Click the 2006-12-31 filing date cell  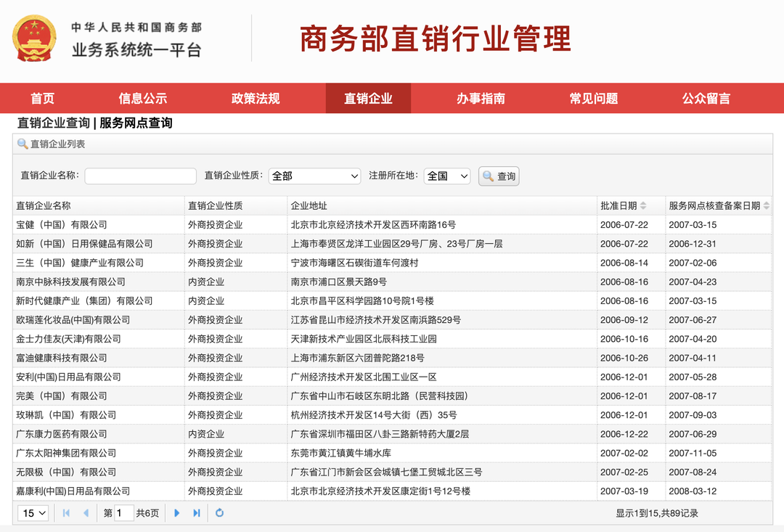(x=693, y=244)
